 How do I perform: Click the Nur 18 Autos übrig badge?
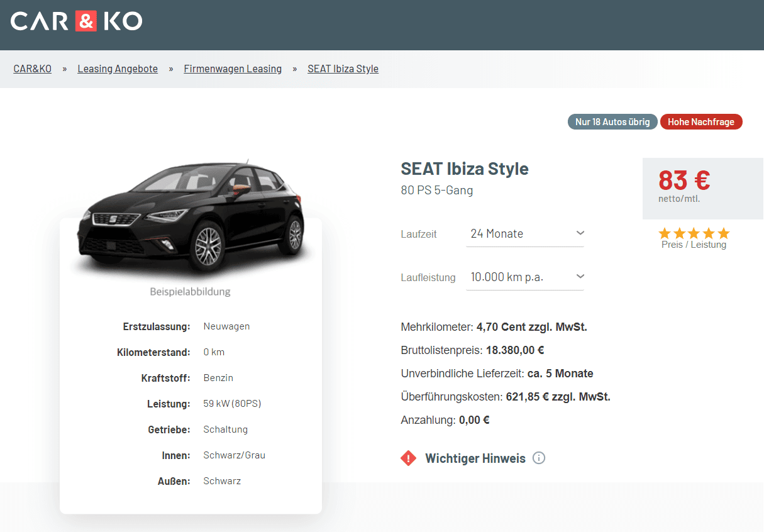point(612,122)
